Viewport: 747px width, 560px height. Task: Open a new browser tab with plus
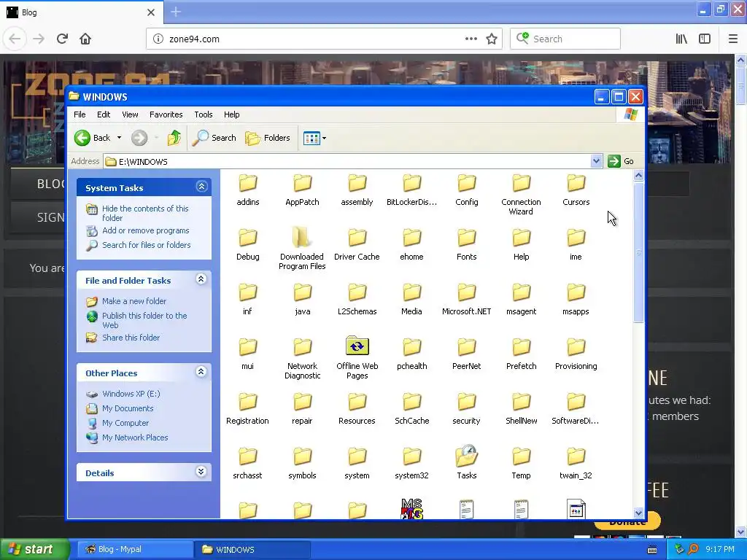coord(176,12)
